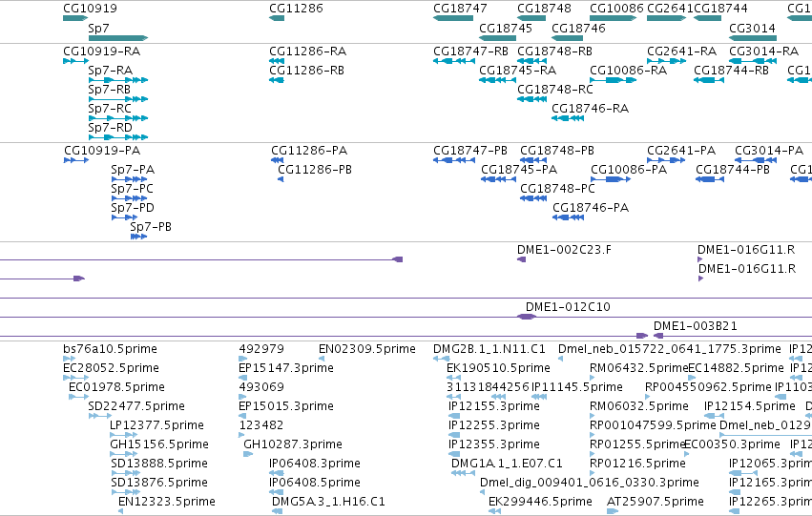The height and width of the screenshot is (516, 812).
Task: Open transcript CG18744-RB
Action: point(731,71)
